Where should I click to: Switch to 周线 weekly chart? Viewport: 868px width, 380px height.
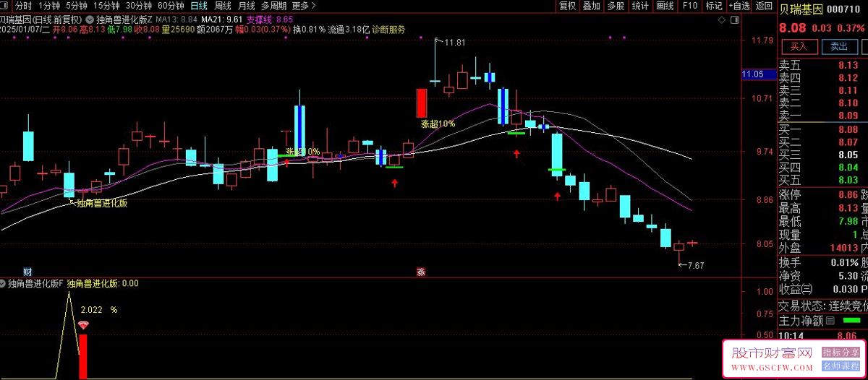[x=223, y=6]
